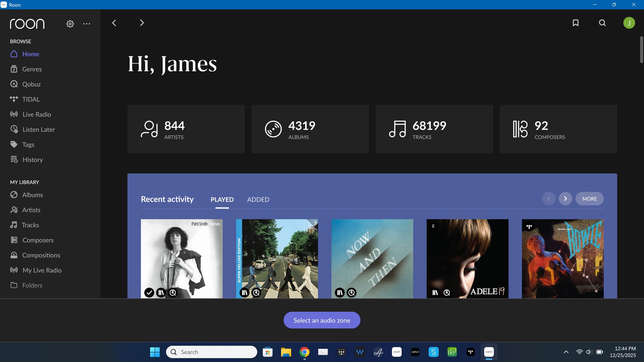Navigate forward with the right chevron
Image resolution: width=644 pixels, height=362 pixels.
click(142, 23)
